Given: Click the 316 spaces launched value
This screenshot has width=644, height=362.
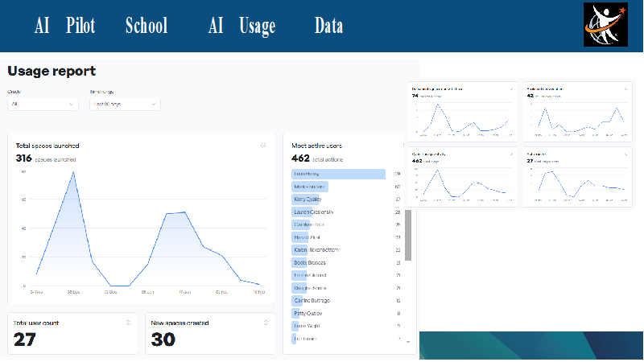Looking at the screenshot, I should tap(46, 158).
